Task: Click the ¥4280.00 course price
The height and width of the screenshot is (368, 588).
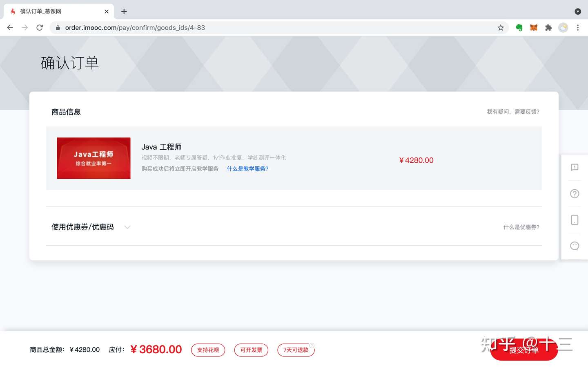Action: pyautogui.click(x=416, y=160)
